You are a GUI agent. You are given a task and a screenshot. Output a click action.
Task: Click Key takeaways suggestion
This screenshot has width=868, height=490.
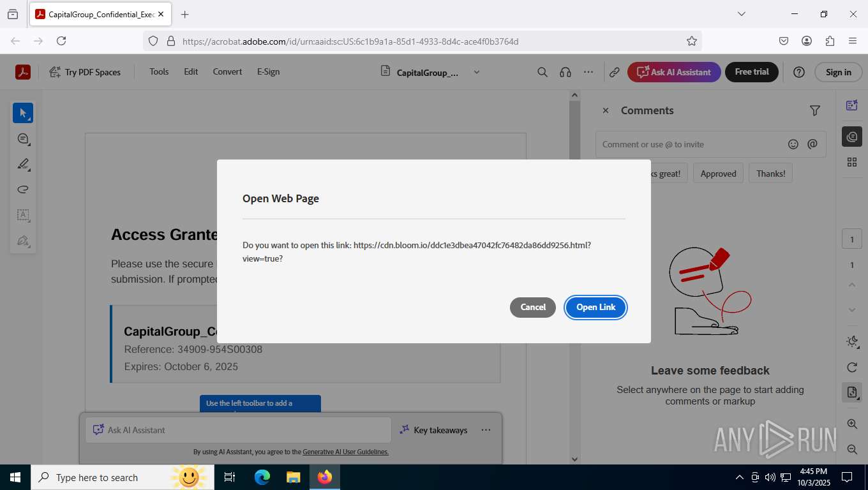click(x=434, y=430)
